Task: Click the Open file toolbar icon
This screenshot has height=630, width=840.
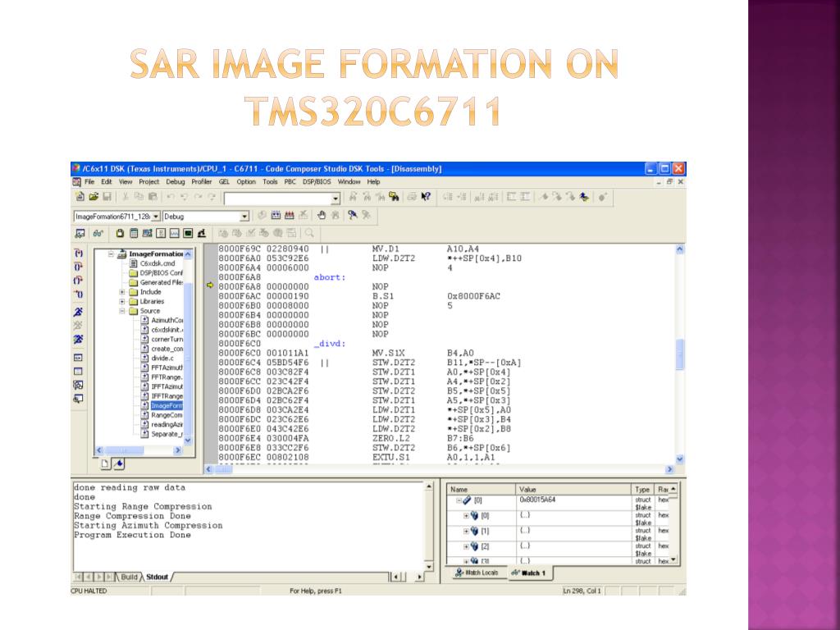Action: (x=94, y=197)
